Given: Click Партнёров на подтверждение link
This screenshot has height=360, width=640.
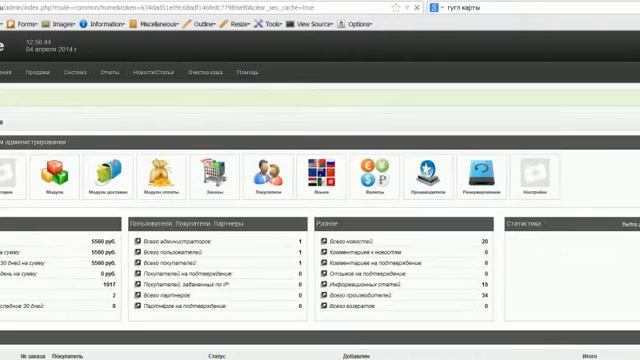Looking at the screenshot, I should point(185,306).
